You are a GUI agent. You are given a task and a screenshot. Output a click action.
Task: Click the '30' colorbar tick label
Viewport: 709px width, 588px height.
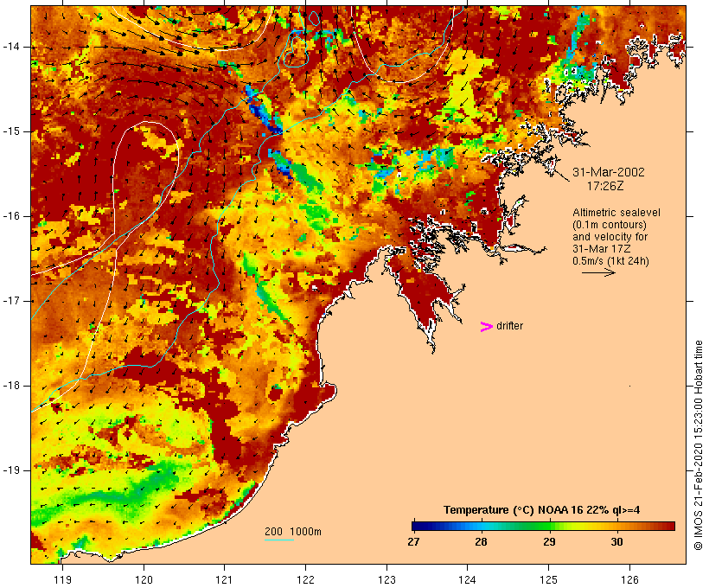click(616, 541)
